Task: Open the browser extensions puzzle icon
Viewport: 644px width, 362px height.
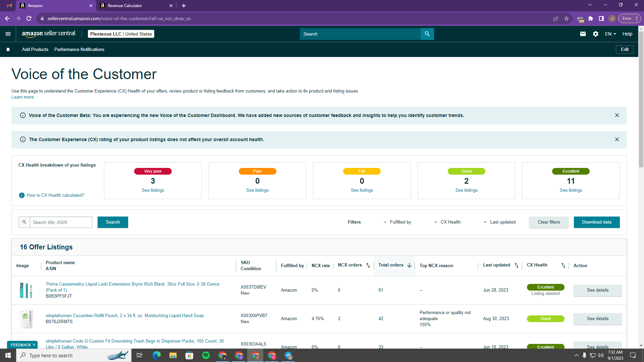Action: tap(591, 18)
